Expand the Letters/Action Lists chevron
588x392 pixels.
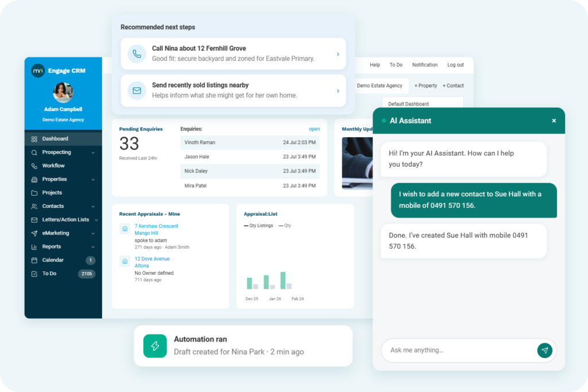coord(96,220)
